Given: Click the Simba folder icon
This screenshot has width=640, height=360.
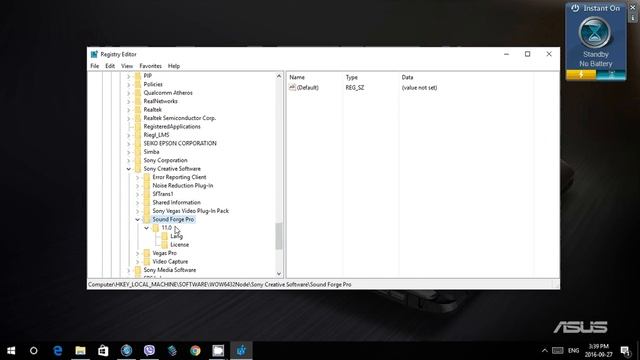Looking at the screenshot, I should pyautogui.click(x=138, y=152).
